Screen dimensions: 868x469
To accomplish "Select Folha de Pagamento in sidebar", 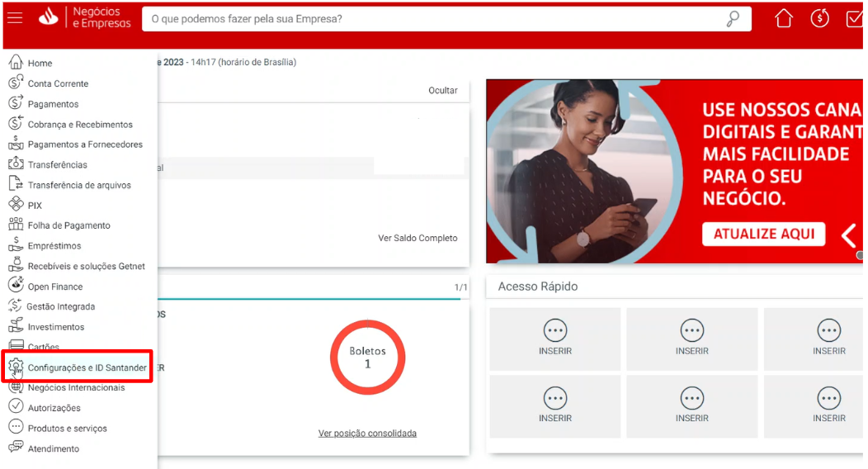I will (69, 225).
